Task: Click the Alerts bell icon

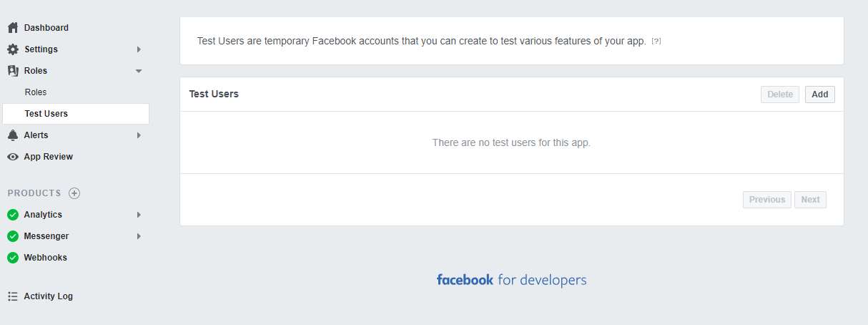Action: point(13,135)
